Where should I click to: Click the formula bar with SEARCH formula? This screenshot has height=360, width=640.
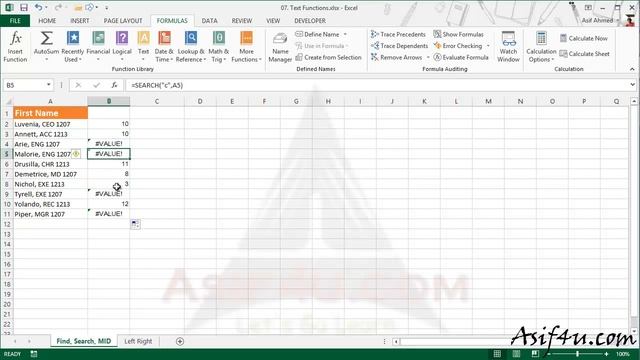(376, 85)
